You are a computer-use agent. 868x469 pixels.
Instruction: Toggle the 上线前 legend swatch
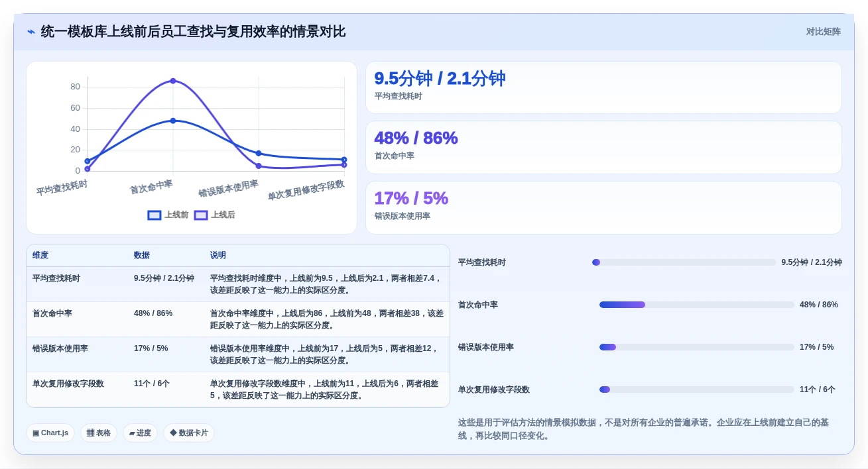(x=155, y=215)
